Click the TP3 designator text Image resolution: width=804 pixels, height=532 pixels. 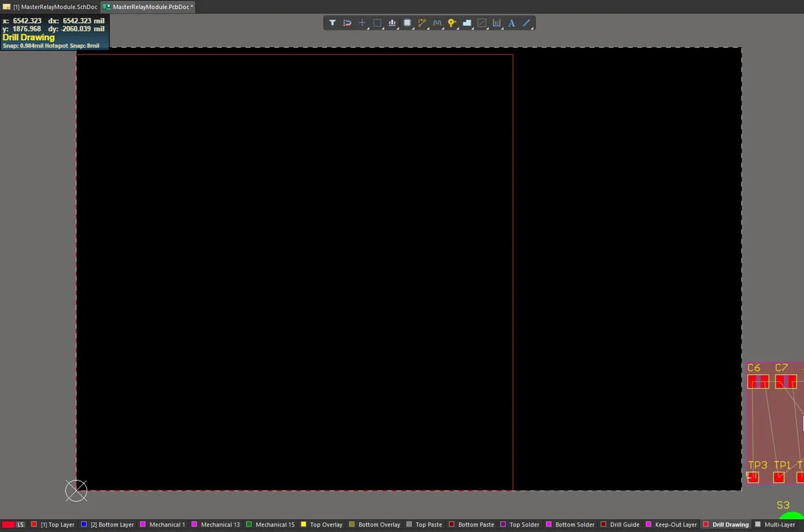tap(758, 465)
